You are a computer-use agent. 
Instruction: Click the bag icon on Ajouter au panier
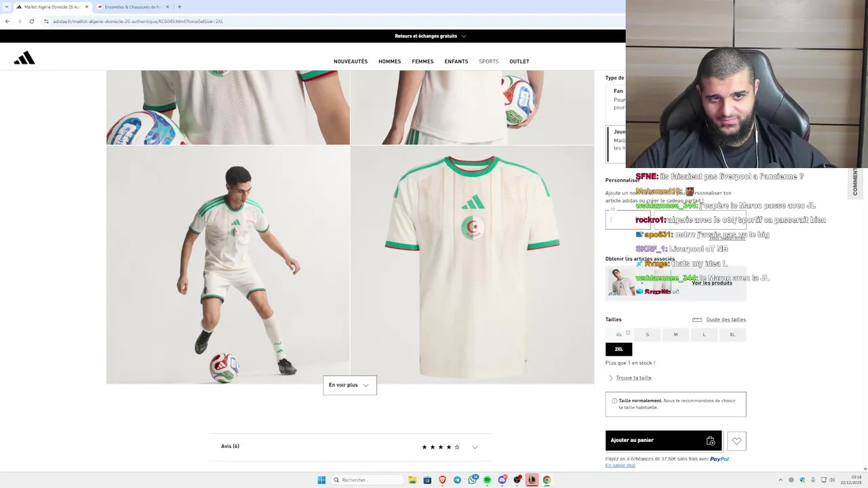pos(711,441)
